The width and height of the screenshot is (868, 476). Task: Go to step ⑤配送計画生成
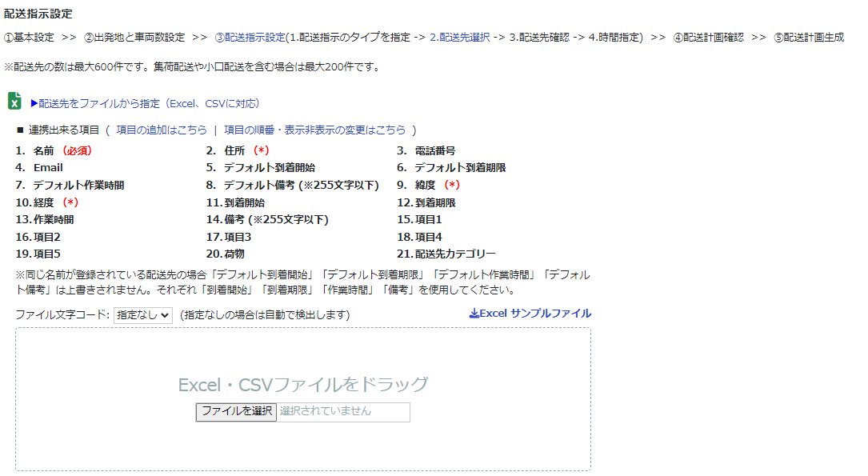coord(808,38)
